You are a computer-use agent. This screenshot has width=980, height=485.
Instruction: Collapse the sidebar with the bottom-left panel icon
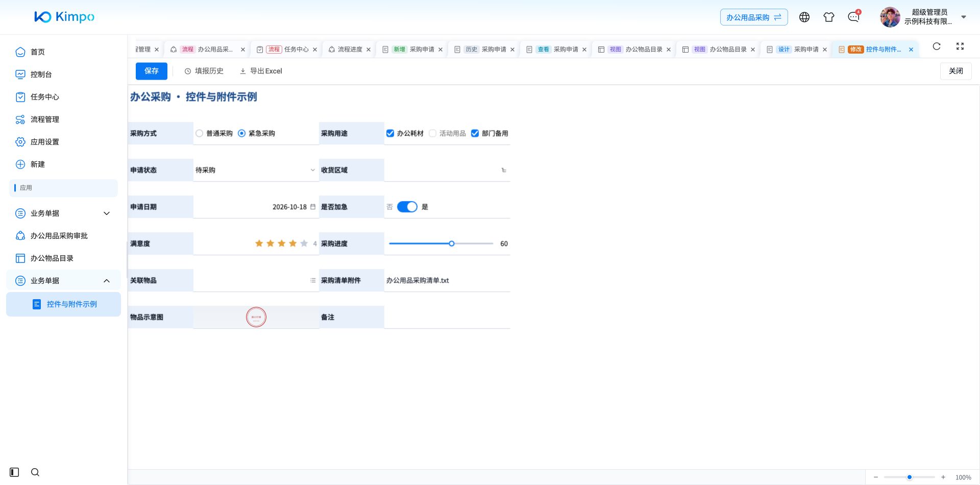(x=14, y=472)
